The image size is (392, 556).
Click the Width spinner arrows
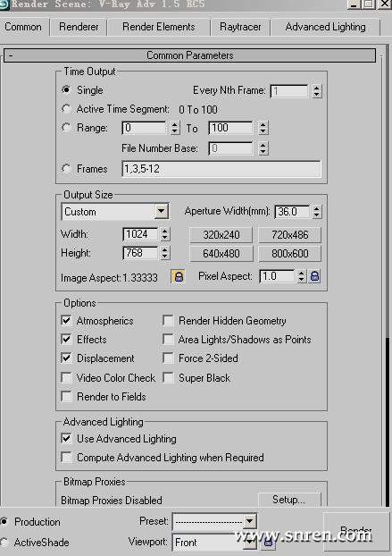(x=164, y=234)
